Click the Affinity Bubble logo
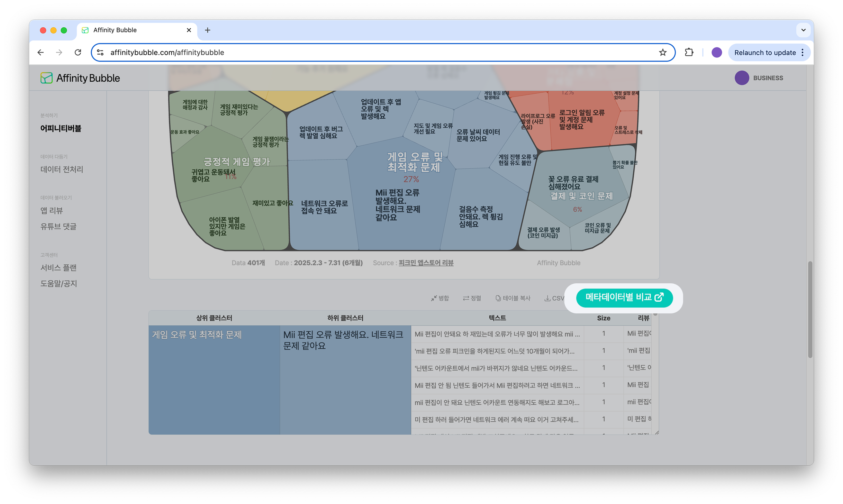 tap(80, 78)
